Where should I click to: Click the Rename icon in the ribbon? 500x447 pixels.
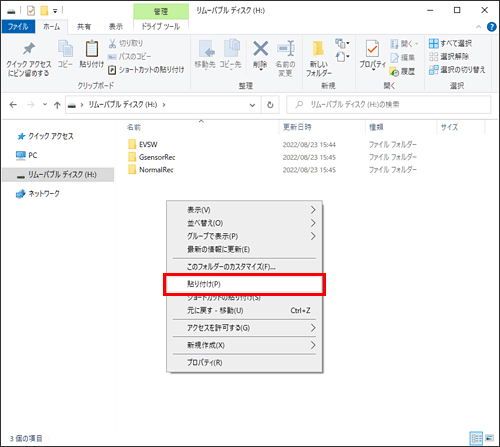pos(286,49)
